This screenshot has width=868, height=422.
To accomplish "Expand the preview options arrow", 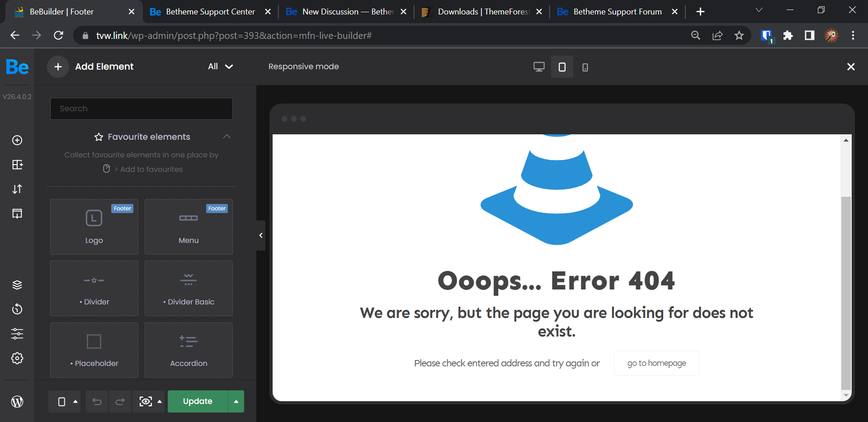I will (160, 402).
